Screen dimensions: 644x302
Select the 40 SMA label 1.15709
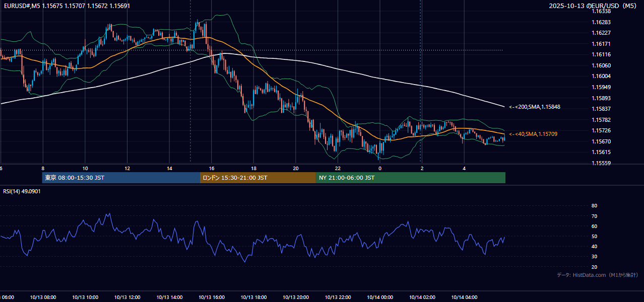(x=533, y=134)
